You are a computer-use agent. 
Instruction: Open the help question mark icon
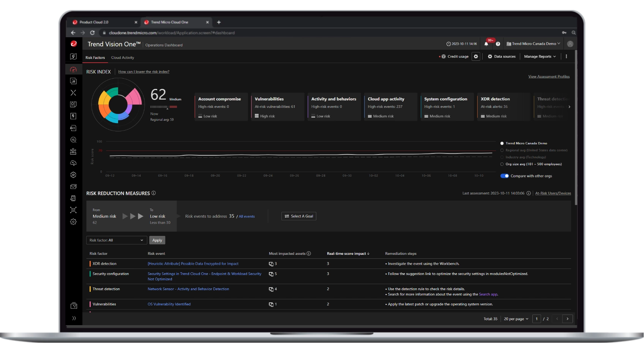pyautogui.click(x=498, y=44)
